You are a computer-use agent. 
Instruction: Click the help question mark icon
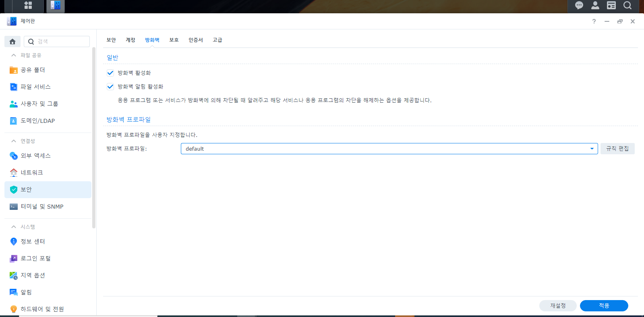point(594,21)
